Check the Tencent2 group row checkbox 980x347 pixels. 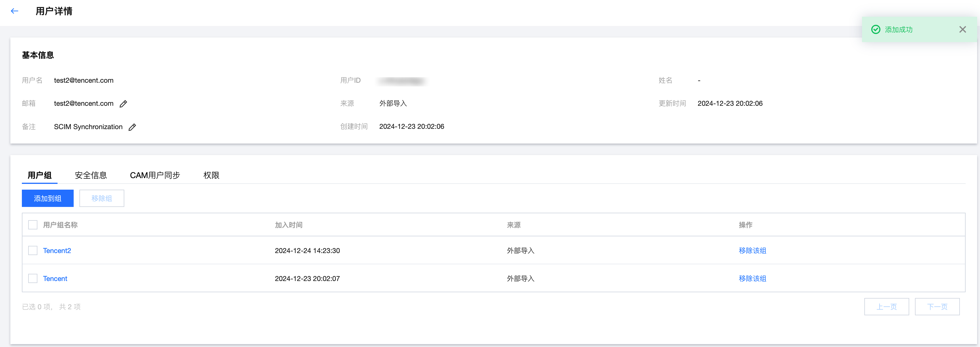[33, 250]
